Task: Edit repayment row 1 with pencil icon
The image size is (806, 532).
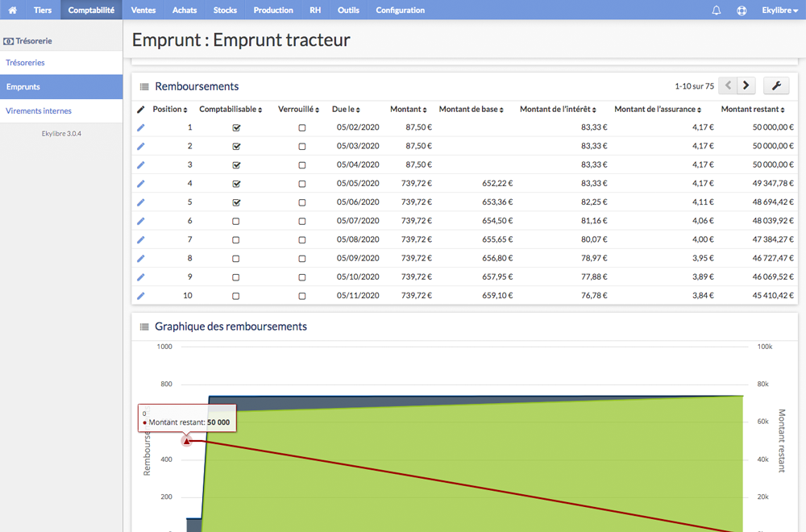Action: 141,127
